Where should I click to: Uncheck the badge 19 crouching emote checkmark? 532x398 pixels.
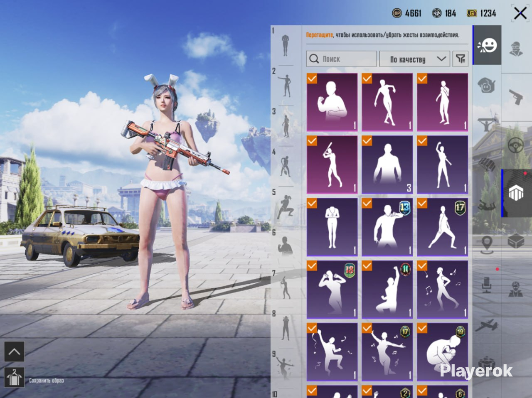click(x=422, y=328)
